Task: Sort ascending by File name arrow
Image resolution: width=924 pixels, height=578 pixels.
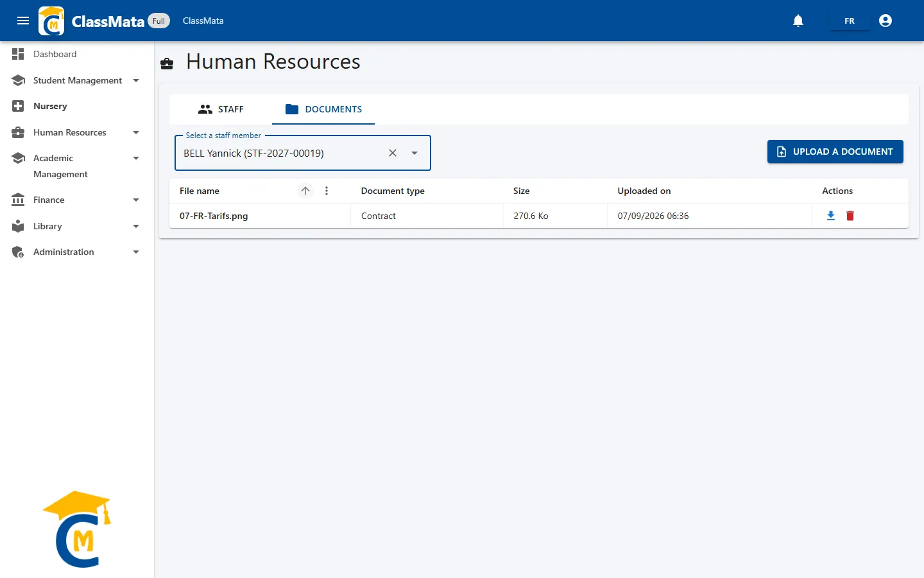Action: coord(305,191)
